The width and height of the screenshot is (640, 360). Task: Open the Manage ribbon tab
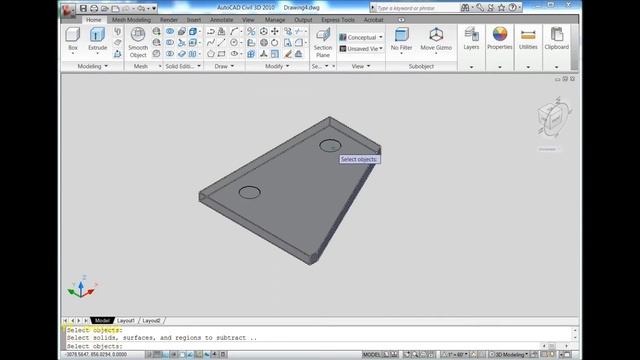coord(275,20)
